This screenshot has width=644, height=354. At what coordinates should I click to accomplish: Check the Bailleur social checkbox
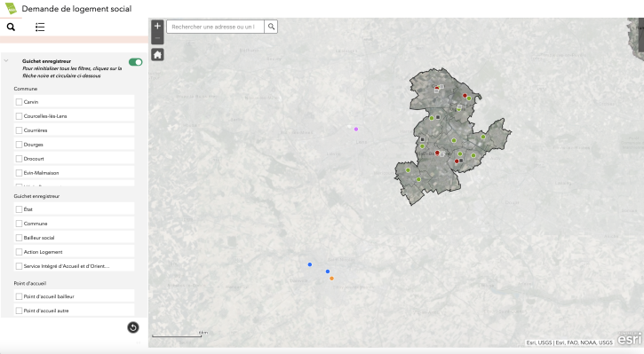19,238
